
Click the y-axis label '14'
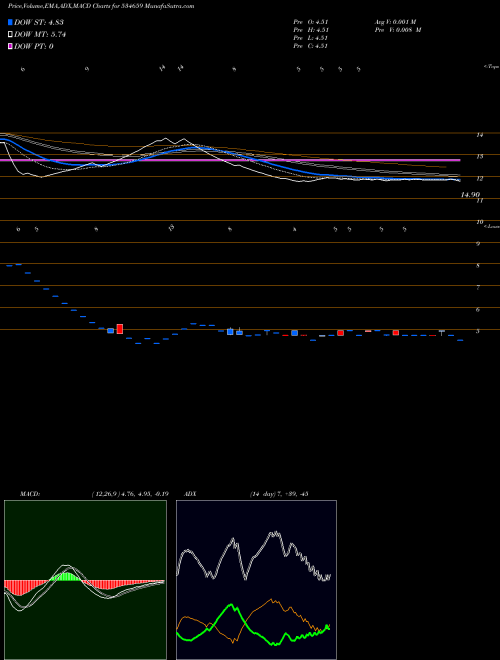tap(479, 135)
